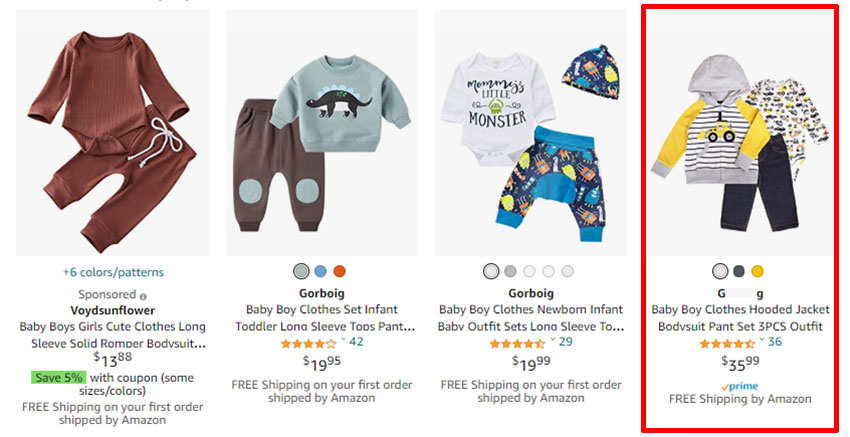
Task: Choose dark gray swatch for hooded jacket set
Action: [739, 271]
